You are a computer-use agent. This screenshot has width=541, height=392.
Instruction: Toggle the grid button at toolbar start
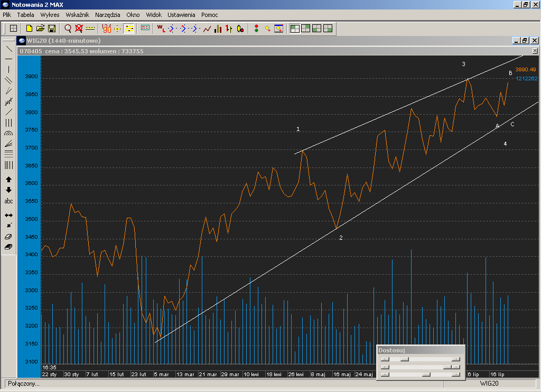click(x=14, y=29)
